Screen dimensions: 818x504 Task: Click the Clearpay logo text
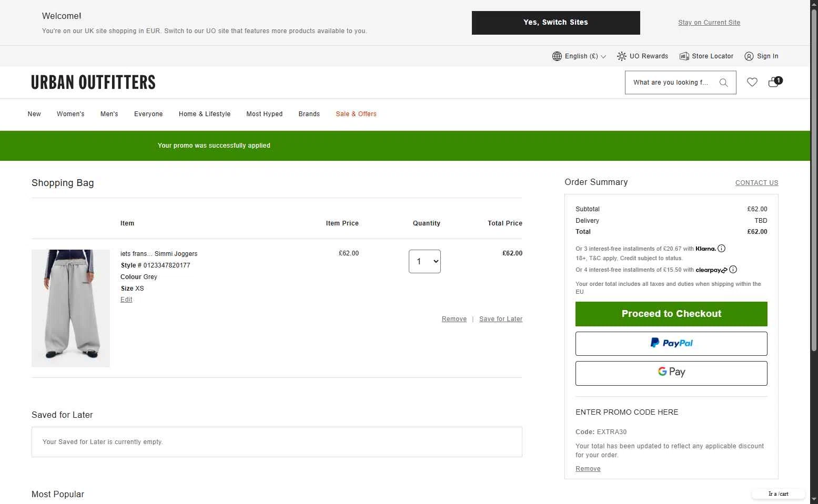point(711,270)
